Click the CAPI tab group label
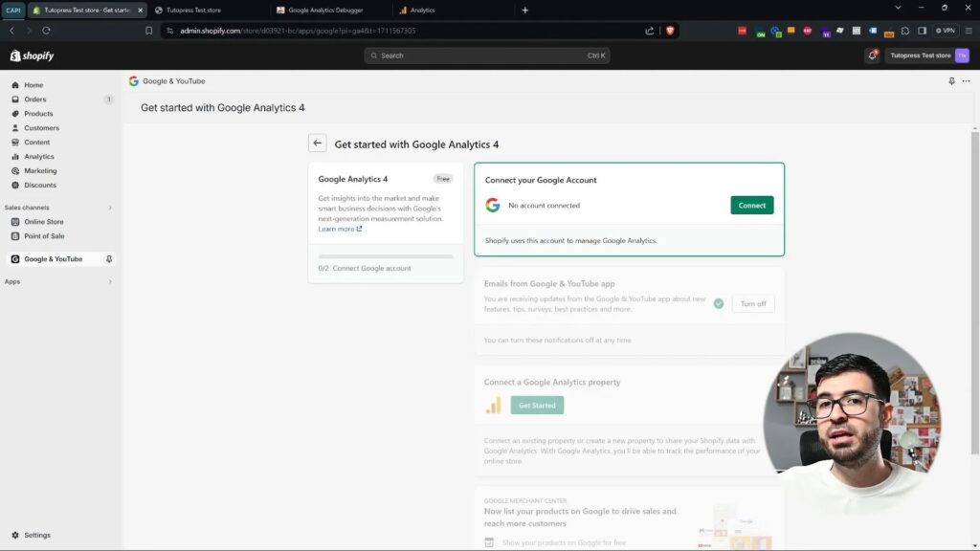980x551 pixels. click(13, 10)
